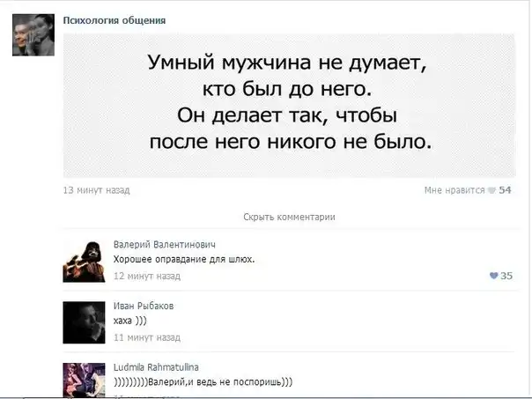Click the comment like count 35

pyautogui.click(x=506, y=276)
